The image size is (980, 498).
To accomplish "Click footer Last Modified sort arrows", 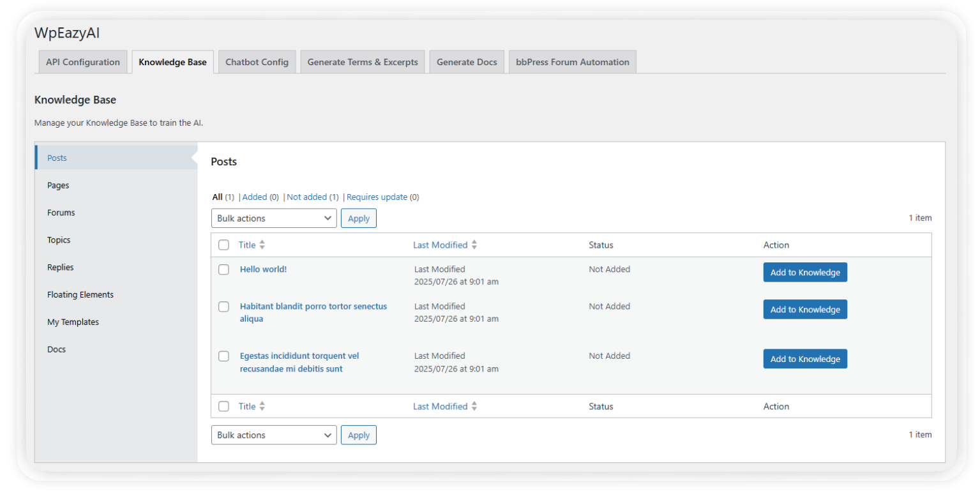I will [x=474, y=407].
